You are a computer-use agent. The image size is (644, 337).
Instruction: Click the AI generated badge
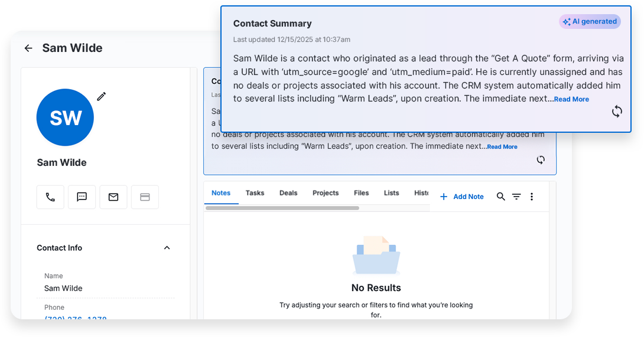coord(590,22)
